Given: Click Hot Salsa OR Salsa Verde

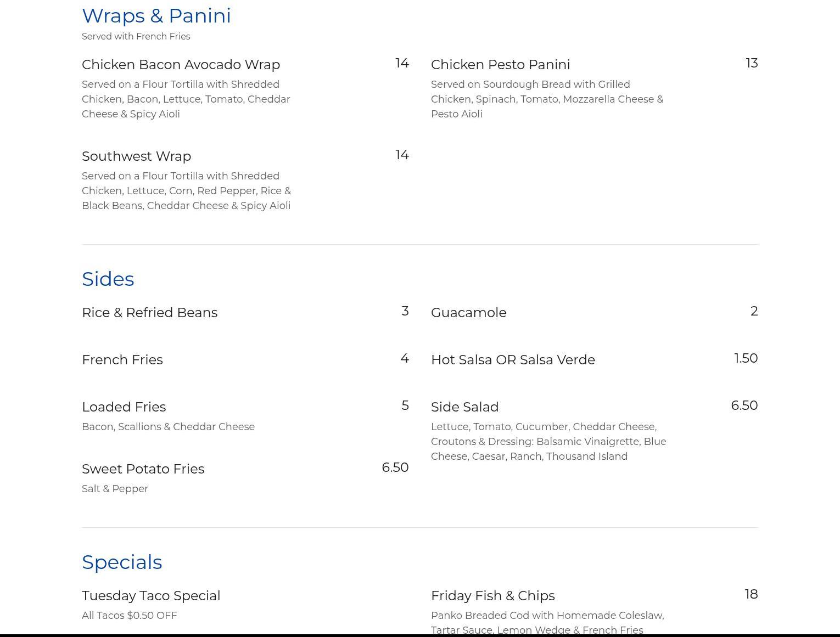Looking at the screenshot, I should click(513, 360).
